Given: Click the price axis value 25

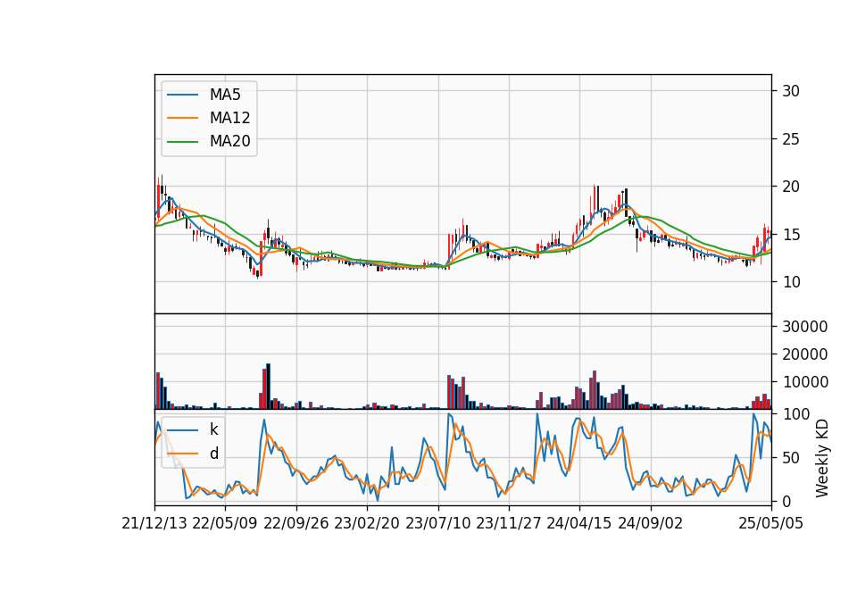Looking at the screenshot, I should [791, 139].
